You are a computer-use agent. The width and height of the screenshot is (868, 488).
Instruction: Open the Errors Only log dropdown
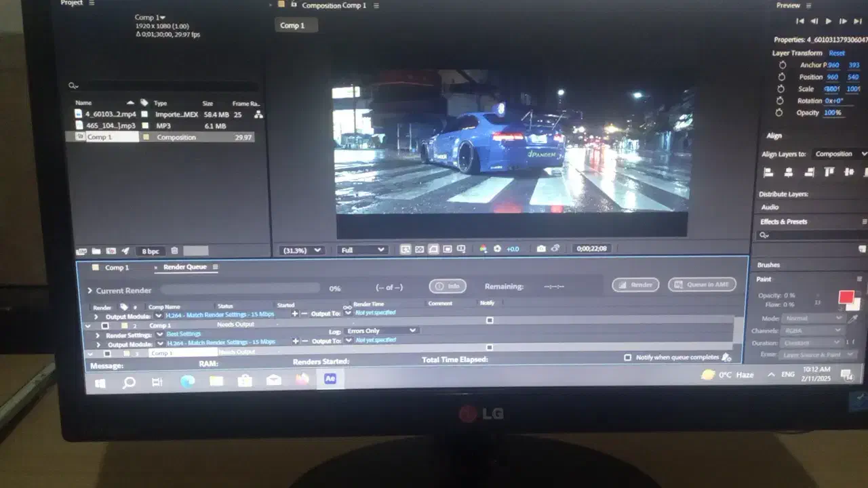[381, 331]
